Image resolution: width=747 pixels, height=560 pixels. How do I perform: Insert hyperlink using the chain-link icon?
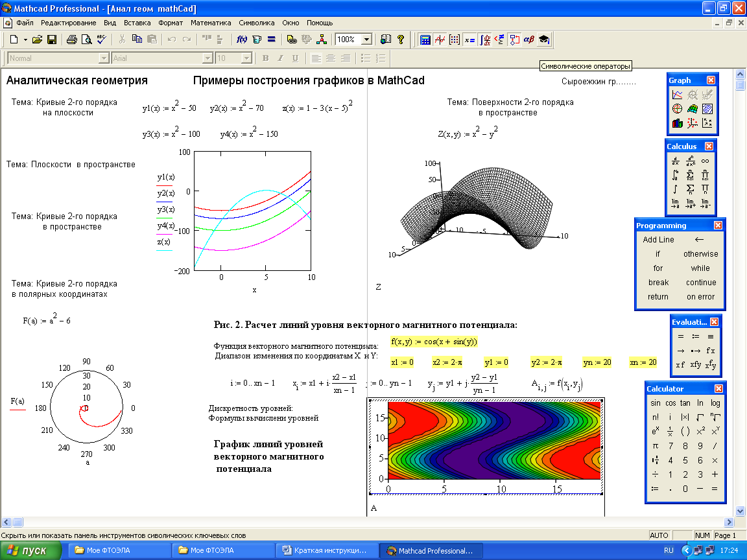(x=292, y=40)
